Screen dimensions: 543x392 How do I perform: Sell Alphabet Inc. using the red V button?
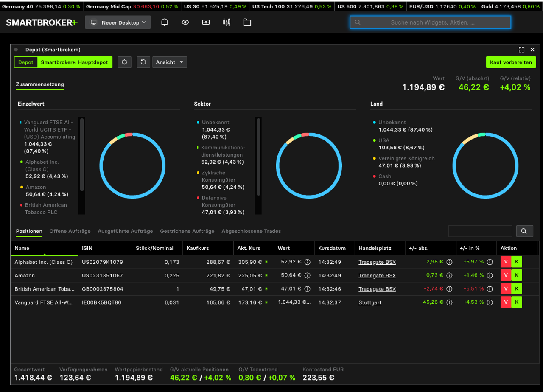506,262
